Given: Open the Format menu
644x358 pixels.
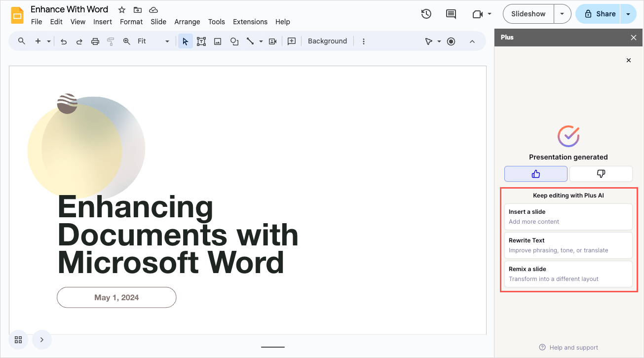Looking at the screenshot, I should tap(131, 22).
